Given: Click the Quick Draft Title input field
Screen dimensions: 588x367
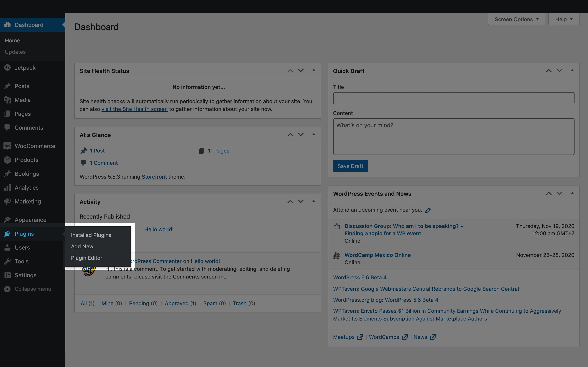Looking at the screenshot, I should (453, 98).
